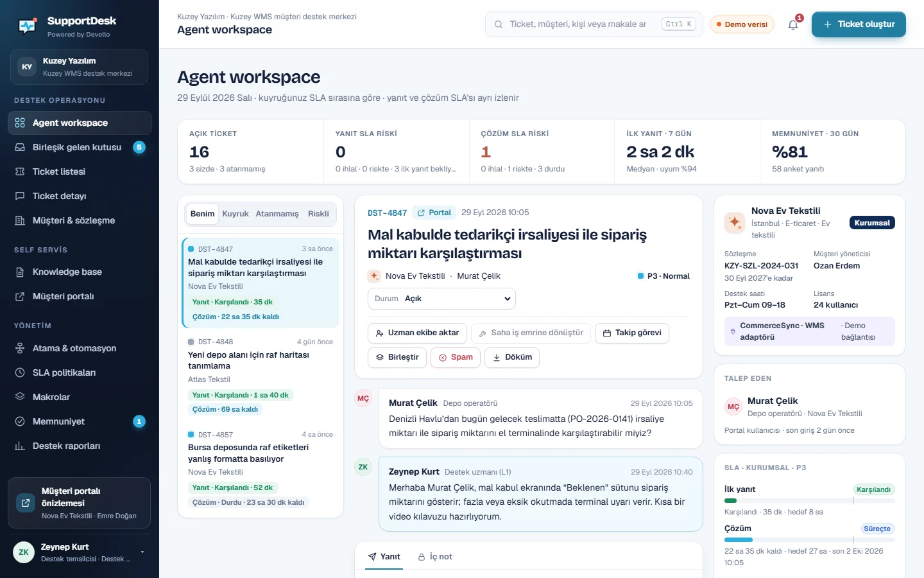Click the Kuzey Yazılım workspace switcher
924x578 pixels.
tap(79, 67)
